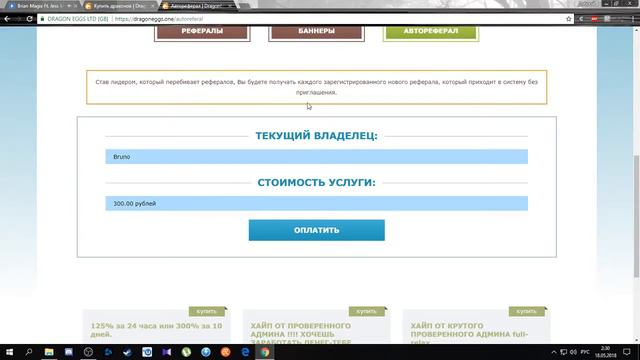Click the 300.00 рублей price field
The image size is (640, 360).
tap(316, 203)
